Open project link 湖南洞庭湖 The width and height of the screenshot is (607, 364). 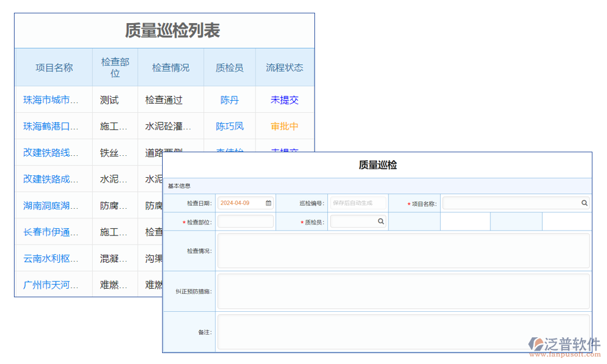[x=51, y=205]
